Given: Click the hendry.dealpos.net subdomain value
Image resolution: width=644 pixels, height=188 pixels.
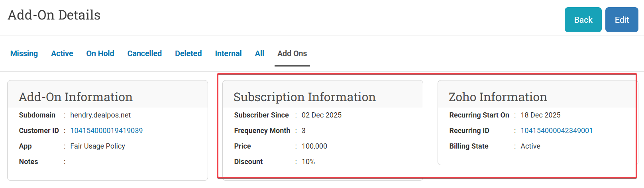Looking at the screenshot, I should click(100, 115).
